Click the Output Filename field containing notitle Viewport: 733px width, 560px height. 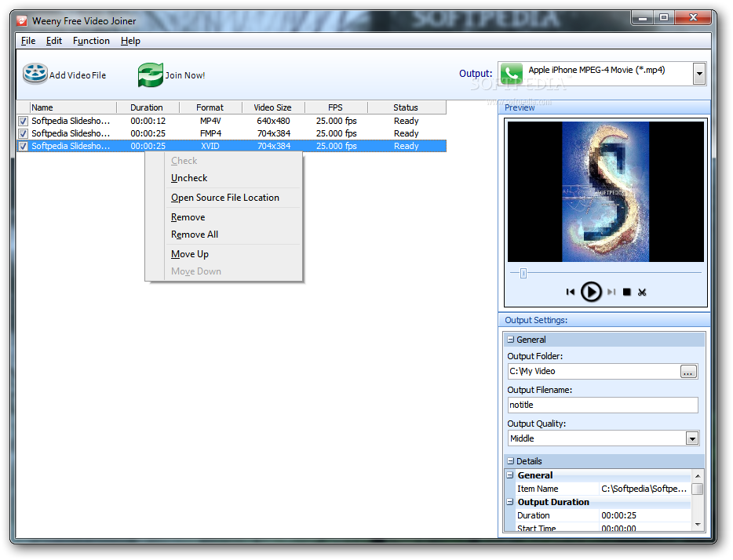point(603,405)
